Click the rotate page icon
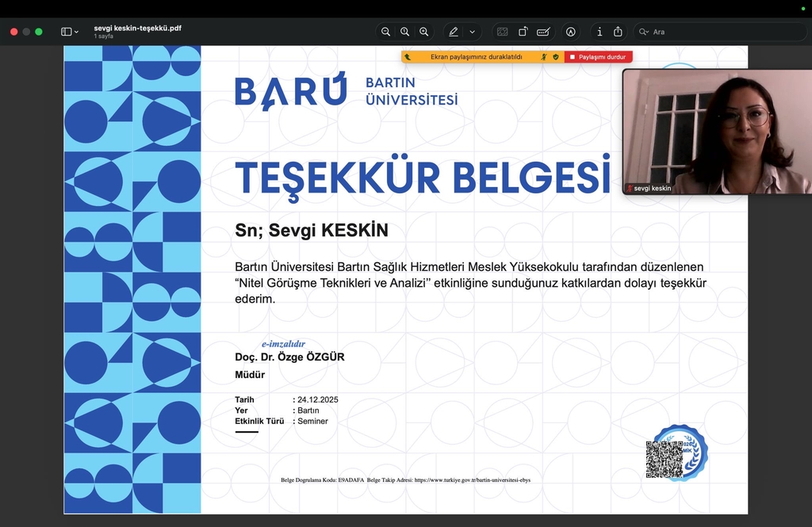812x527 pixels. coord(523,32)
